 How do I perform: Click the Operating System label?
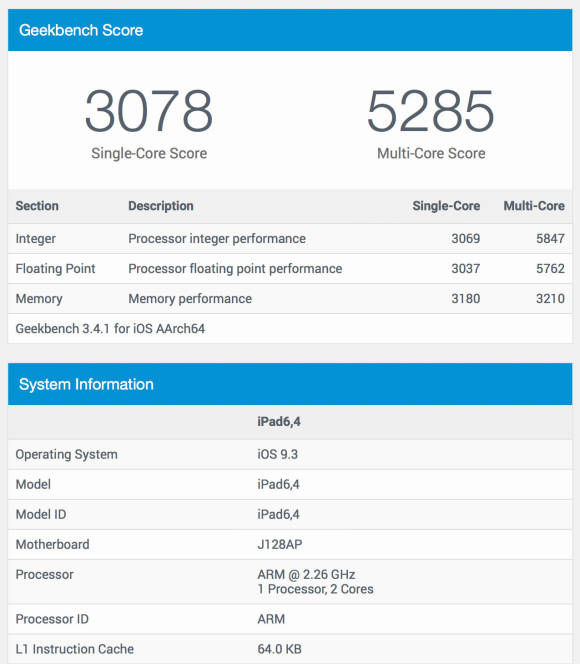(66, 454)
